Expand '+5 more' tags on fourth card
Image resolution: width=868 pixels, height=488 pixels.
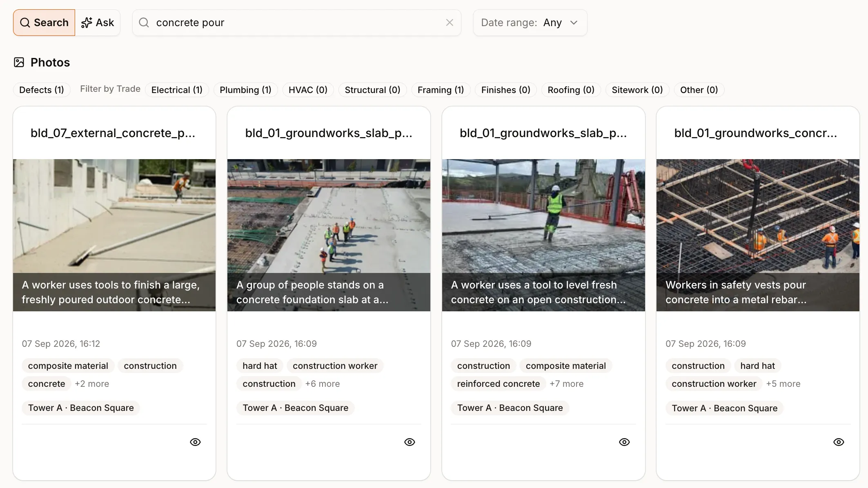point(783,384)
